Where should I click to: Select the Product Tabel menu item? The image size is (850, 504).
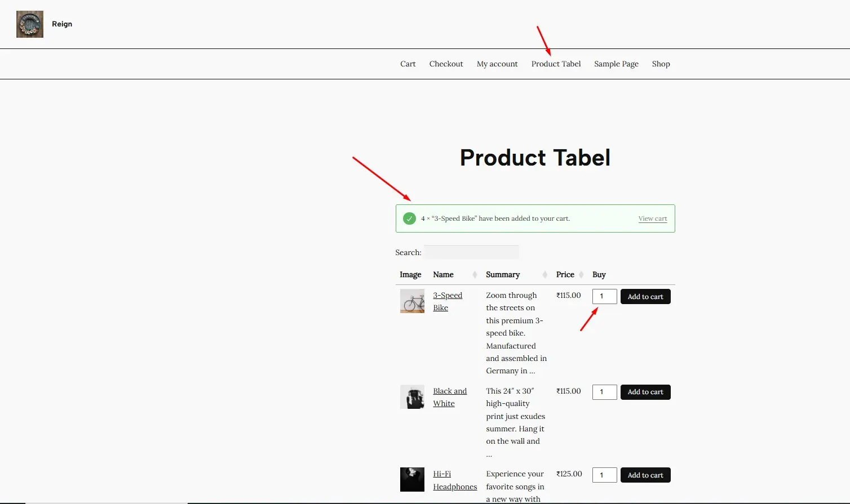click(x=556, y=64)
